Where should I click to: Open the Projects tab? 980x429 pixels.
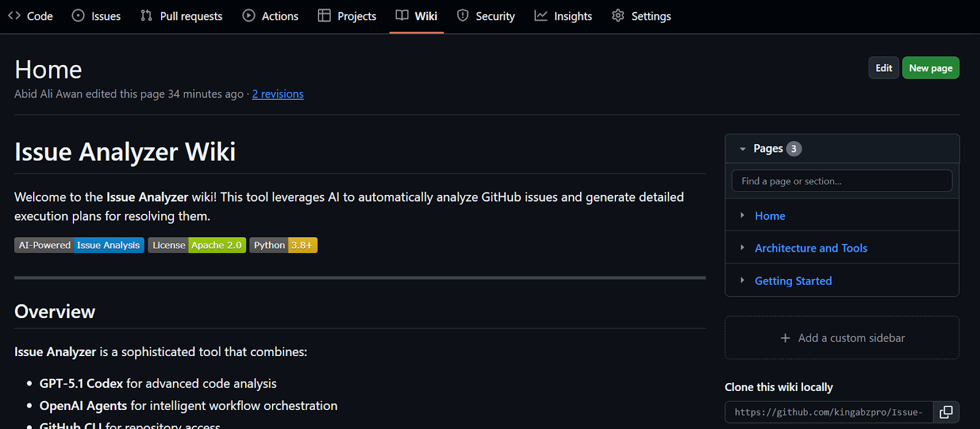tap(347, 16)
